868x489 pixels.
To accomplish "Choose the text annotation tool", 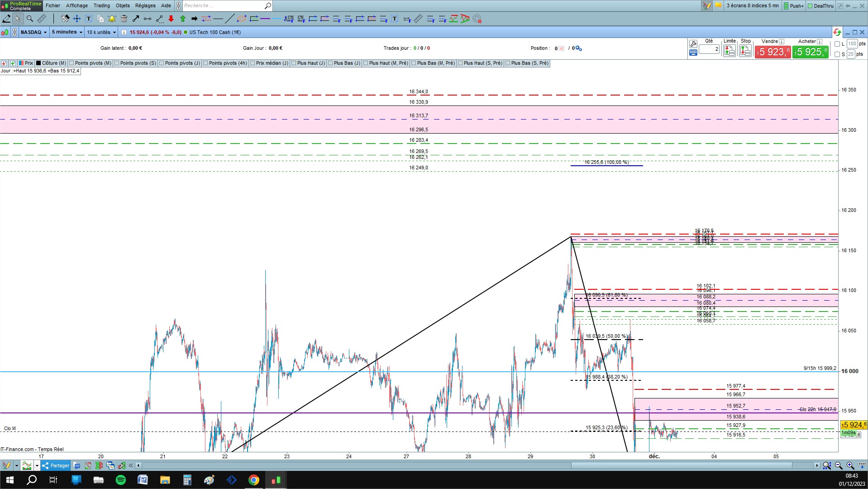I will (89, 19).
